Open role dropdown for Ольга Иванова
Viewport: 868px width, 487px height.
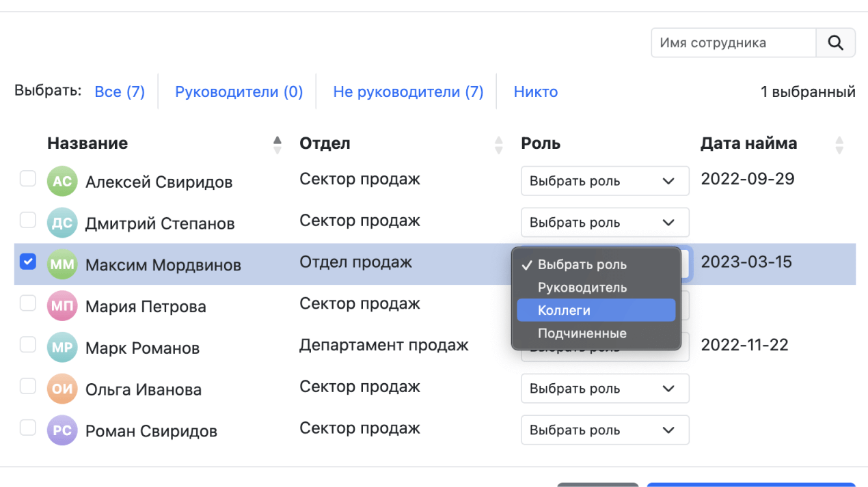(605, 389)
